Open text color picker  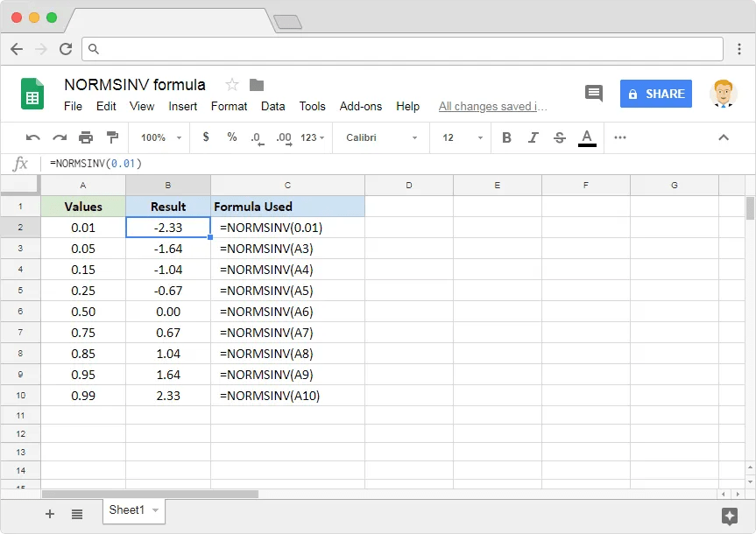click(587, 137)
